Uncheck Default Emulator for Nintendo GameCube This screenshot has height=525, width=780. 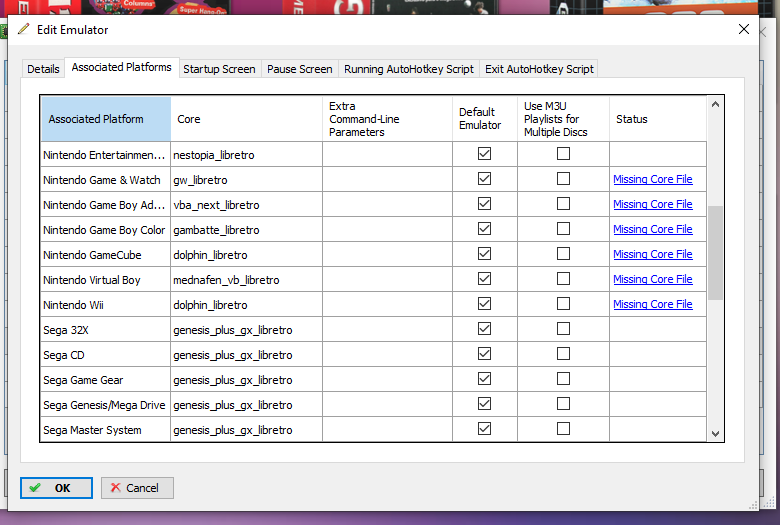click(x=485, y=254)
